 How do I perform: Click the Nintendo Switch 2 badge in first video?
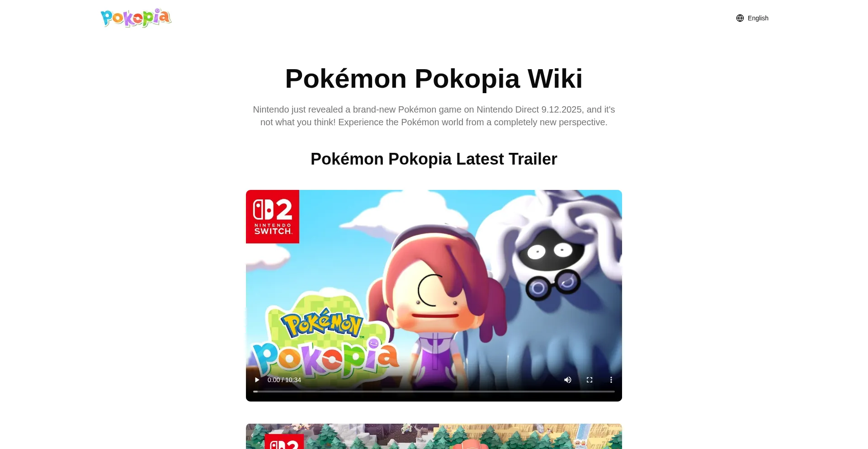(273, 217)
